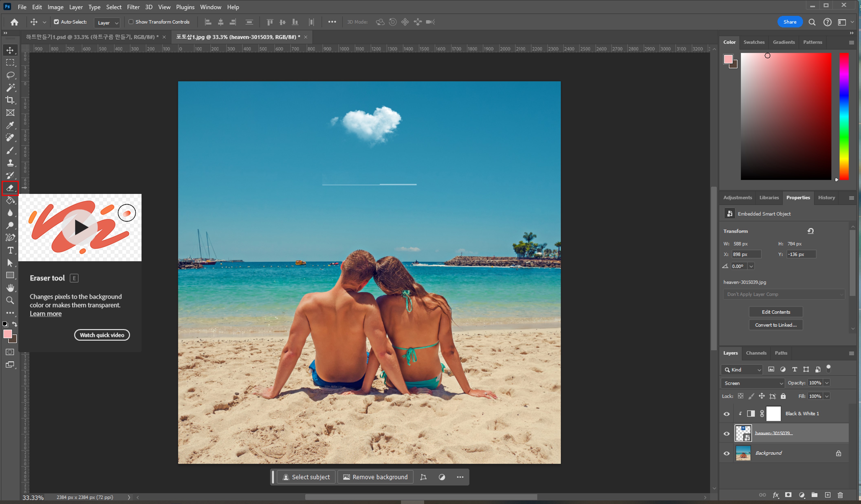Pick the Eyedropper tool

10,125
